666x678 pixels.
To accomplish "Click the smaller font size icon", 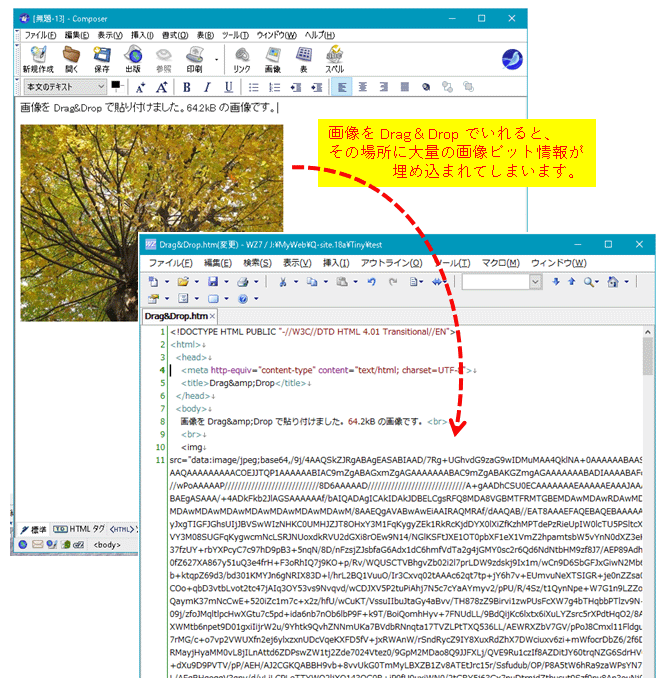I will [140, 87].
